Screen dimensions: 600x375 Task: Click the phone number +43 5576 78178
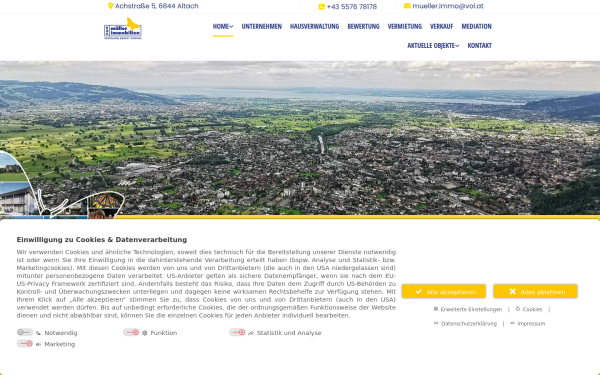pyautogui.click(x=352, y=7)
